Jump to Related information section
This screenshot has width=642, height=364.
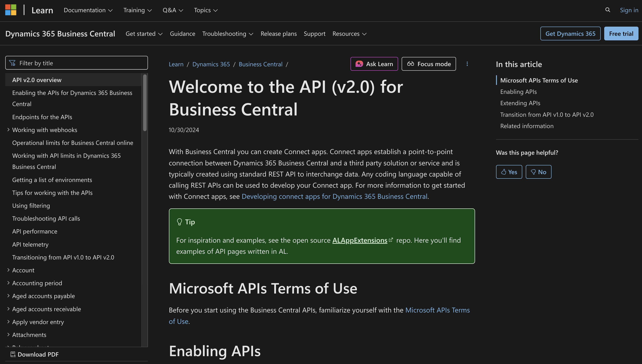(x=527, y=126)
